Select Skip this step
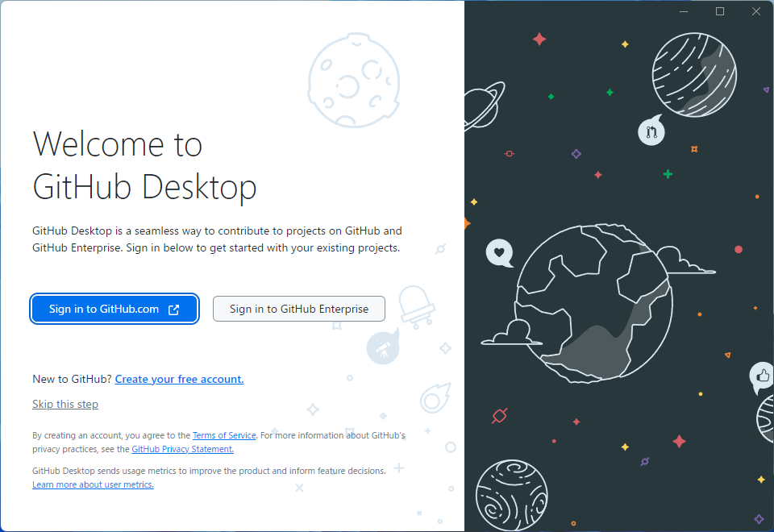The height and width of the screenshot is (532, 774). pyautogui.click(x=65, y=404)
